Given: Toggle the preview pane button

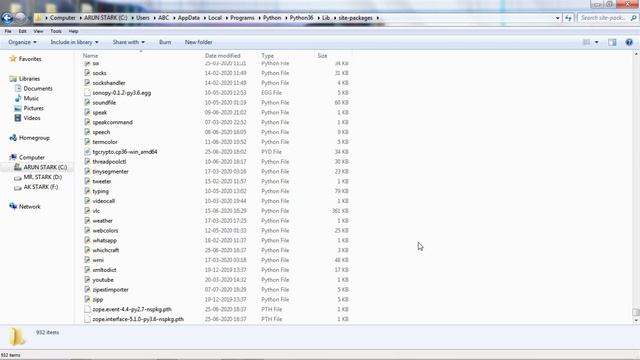Looking at the screenshot, I should (612, 42).
